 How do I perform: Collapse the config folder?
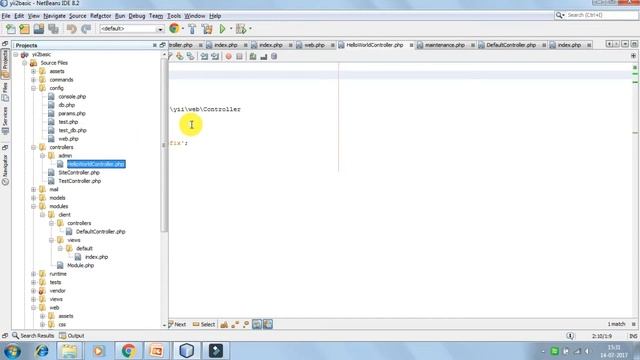33,88
